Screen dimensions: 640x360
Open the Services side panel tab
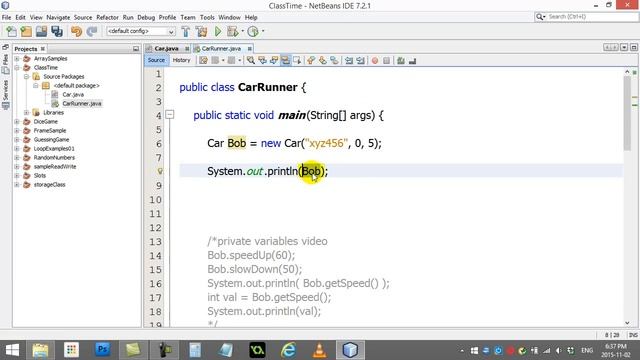[5, 90]
